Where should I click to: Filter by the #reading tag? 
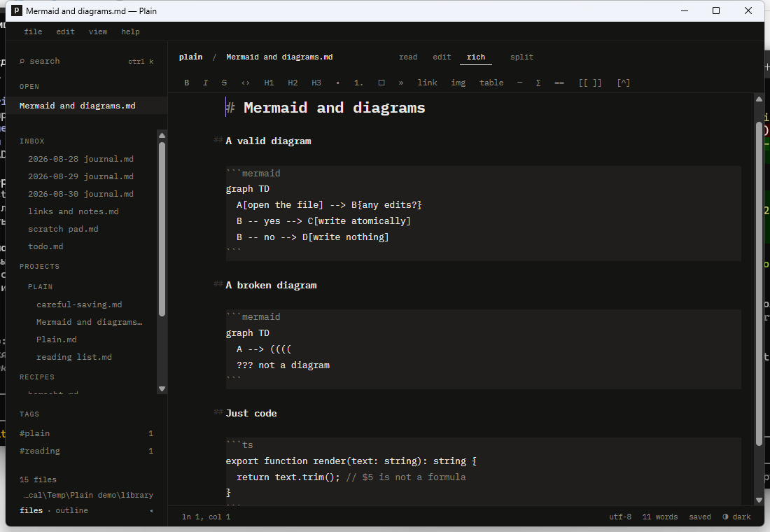(86, 451)
